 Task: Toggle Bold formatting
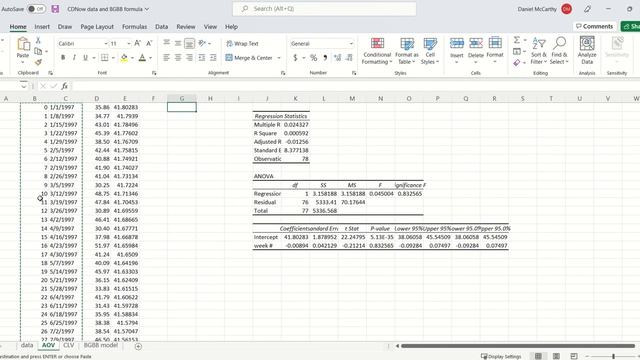(x=63, y=58)
